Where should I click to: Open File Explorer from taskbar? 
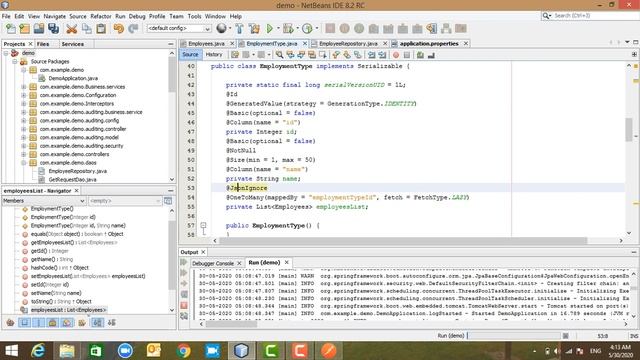(x=67, y=351)
